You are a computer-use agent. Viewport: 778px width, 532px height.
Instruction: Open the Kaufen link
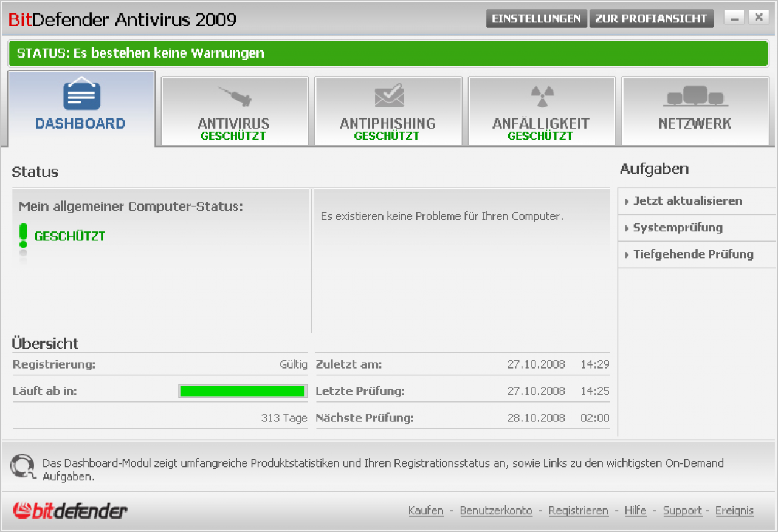426,511
